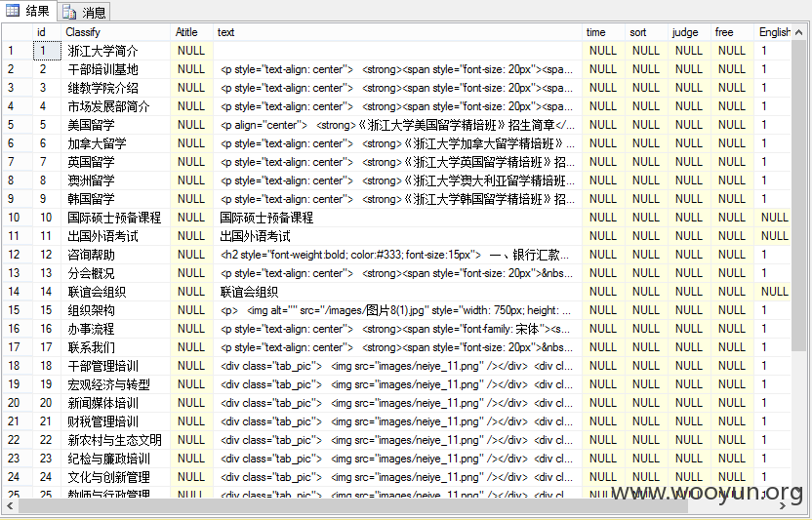The width and height of the screenshot is (812, 520).
Task: Select row header number 1
Action: pos(18,51)
